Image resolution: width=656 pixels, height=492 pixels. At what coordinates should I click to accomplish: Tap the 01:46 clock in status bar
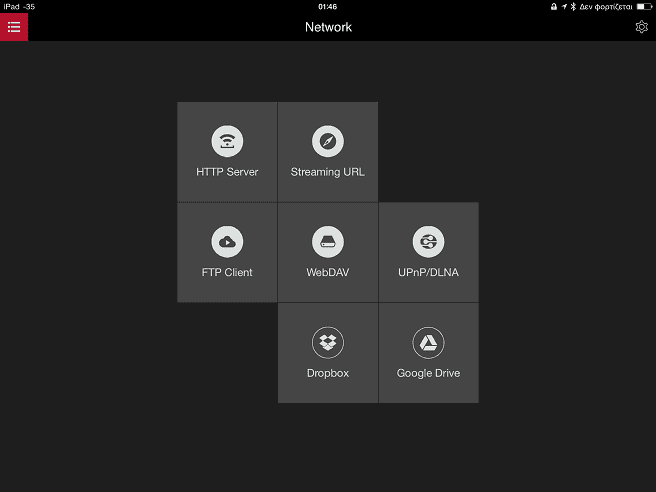coord(328,7)
